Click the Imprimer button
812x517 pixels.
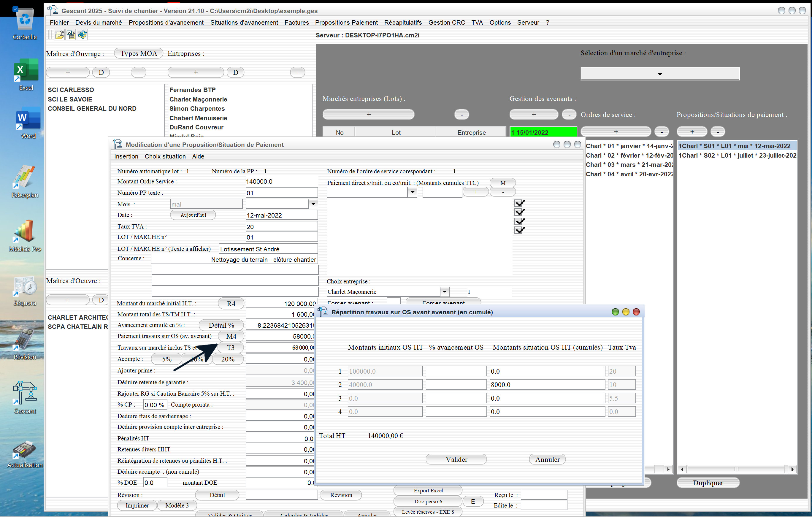pyautogui.click(x=137, y=505)
